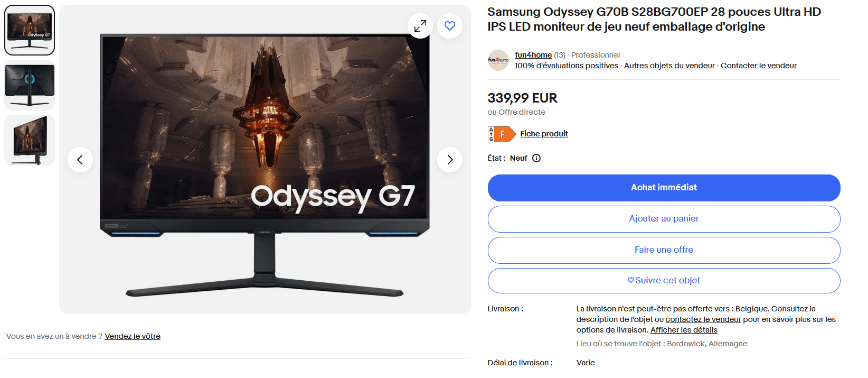Open the Fiche produit link
This screenshot has height=378, width=868.
pyautogui.click(x=544, y=134)
